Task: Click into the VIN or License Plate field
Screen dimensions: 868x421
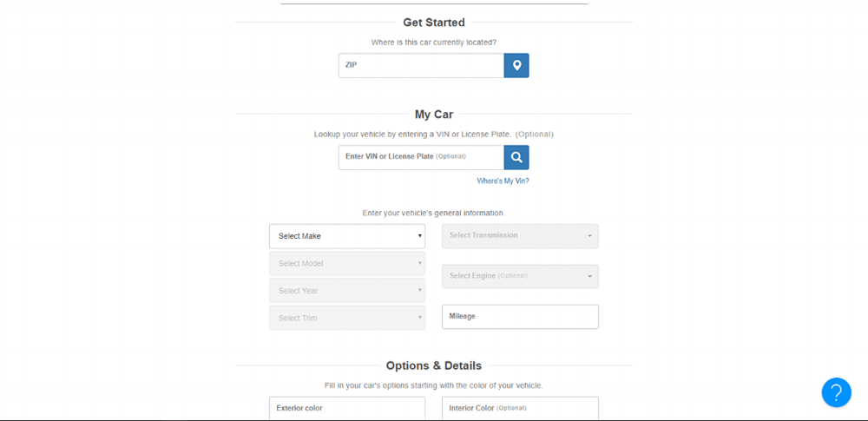Action: (421, 157)
